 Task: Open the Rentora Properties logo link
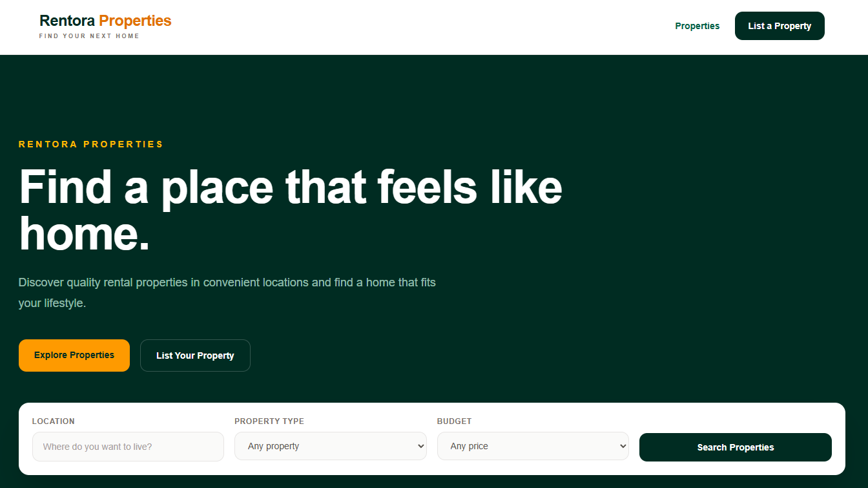105,27
